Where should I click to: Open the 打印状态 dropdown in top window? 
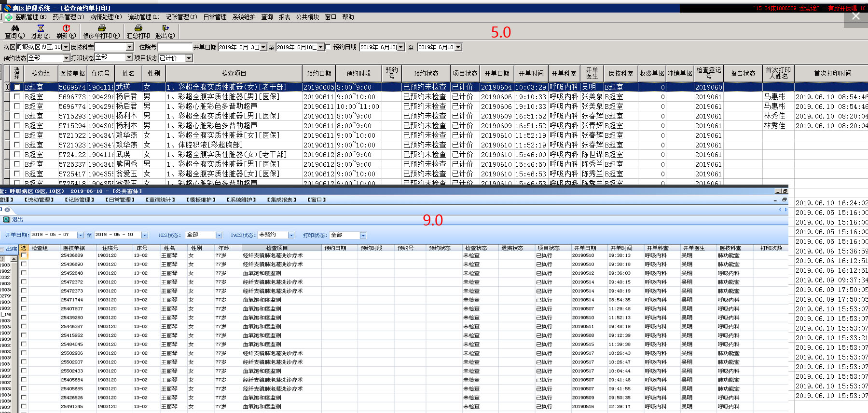[129, 58]
